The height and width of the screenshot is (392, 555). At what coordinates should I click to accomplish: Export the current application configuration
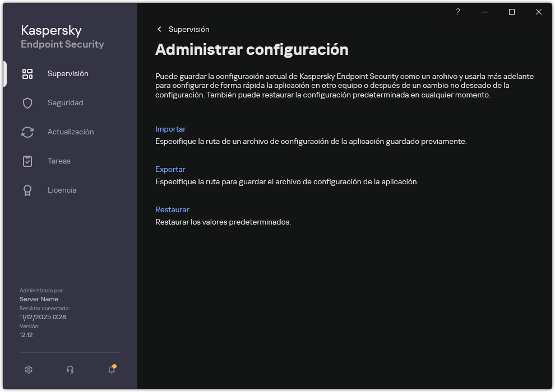(x=170, y=169)
